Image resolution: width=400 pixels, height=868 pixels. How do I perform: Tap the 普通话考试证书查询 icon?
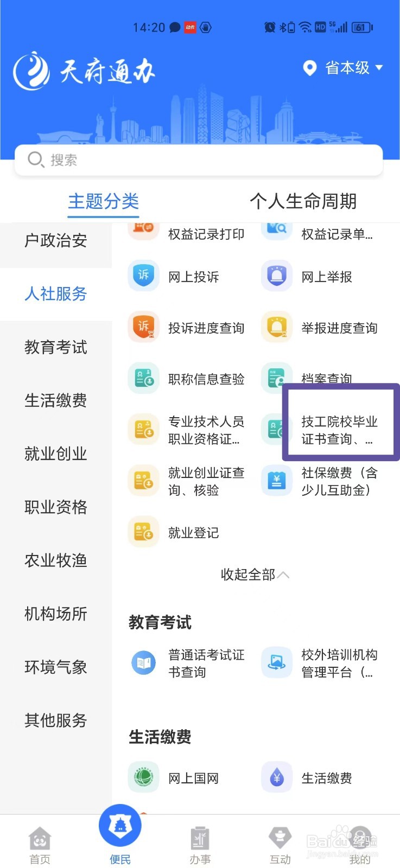143,662
